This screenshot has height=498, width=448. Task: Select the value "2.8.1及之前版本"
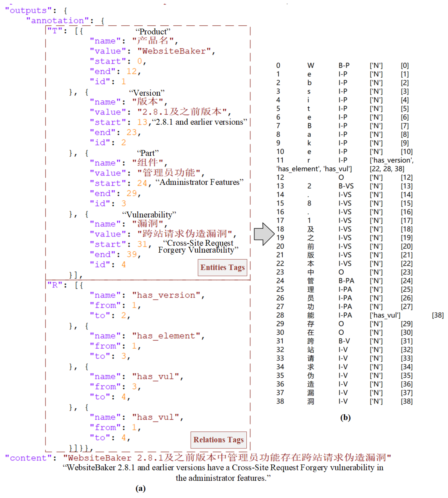pos(182,112)
